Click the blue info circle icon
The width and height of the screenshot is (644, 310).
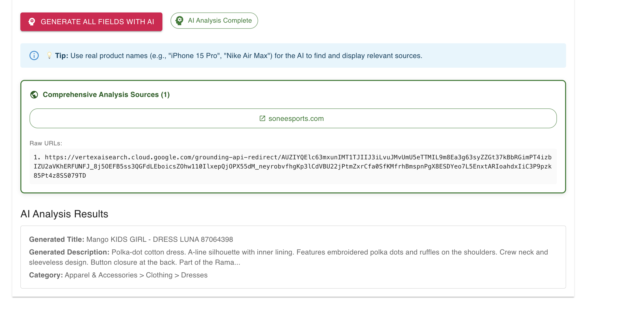[34, 55]
